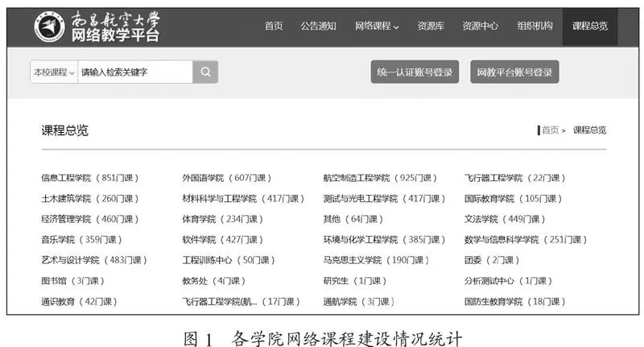
Task: Open 软件学院 (427门课)
Action: pos(223,240)
